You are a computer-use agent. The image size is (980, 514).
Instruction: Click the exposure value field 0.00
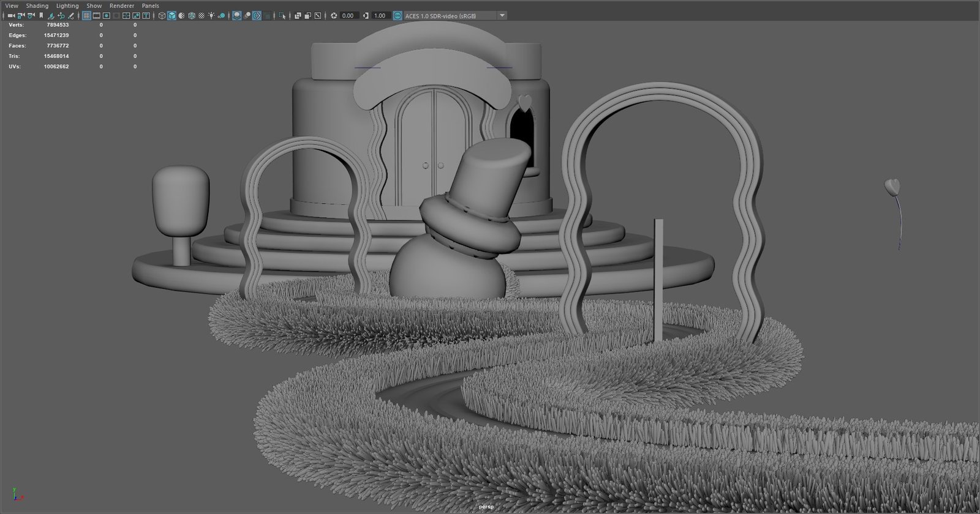point(348,16)
